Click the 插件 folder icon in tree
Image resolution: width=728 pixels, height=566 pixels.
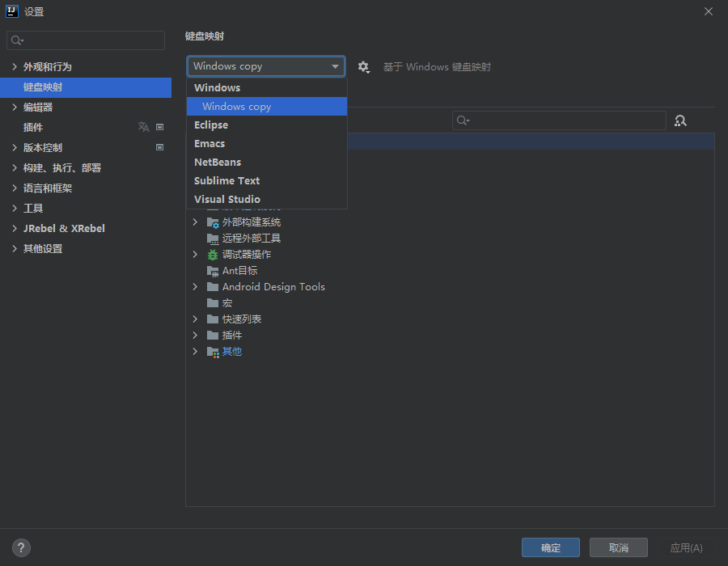pos(213,336)
